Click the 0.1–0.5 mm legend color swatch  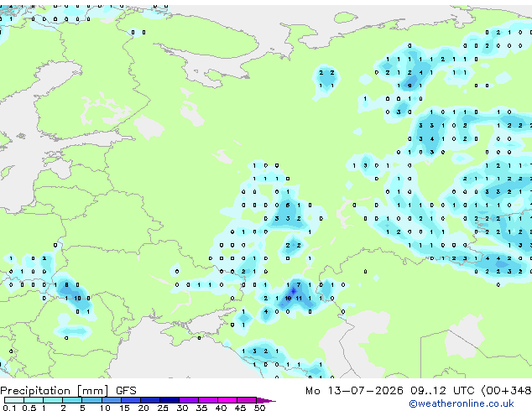[x=14, y=400]
